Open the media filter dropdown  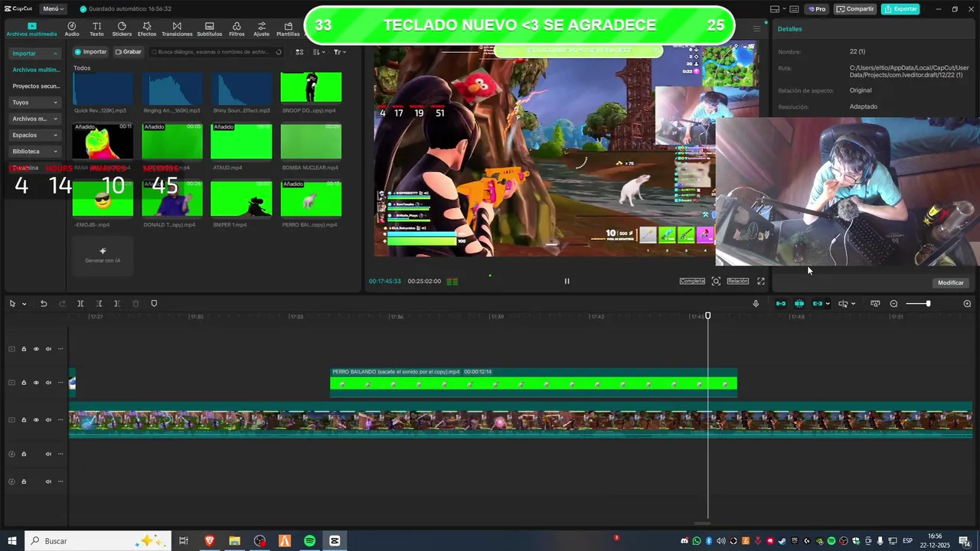[x=339, y=52]
